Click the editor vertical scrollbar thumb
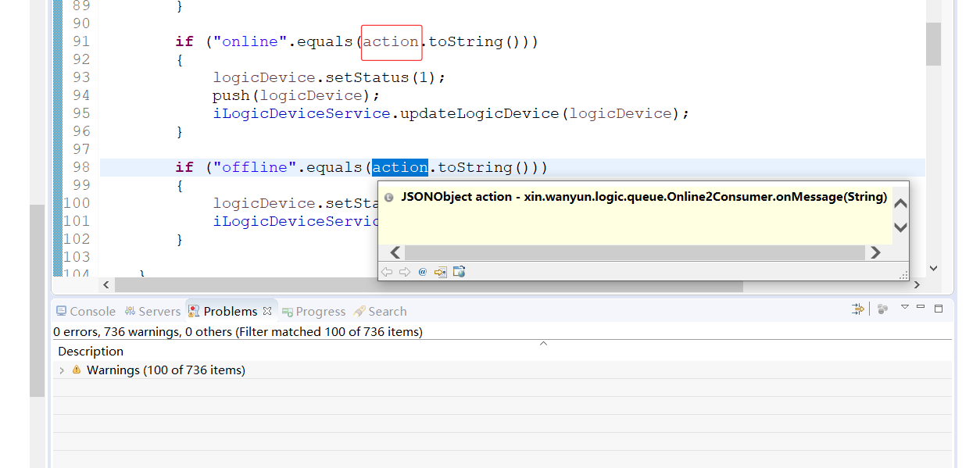 933,44
